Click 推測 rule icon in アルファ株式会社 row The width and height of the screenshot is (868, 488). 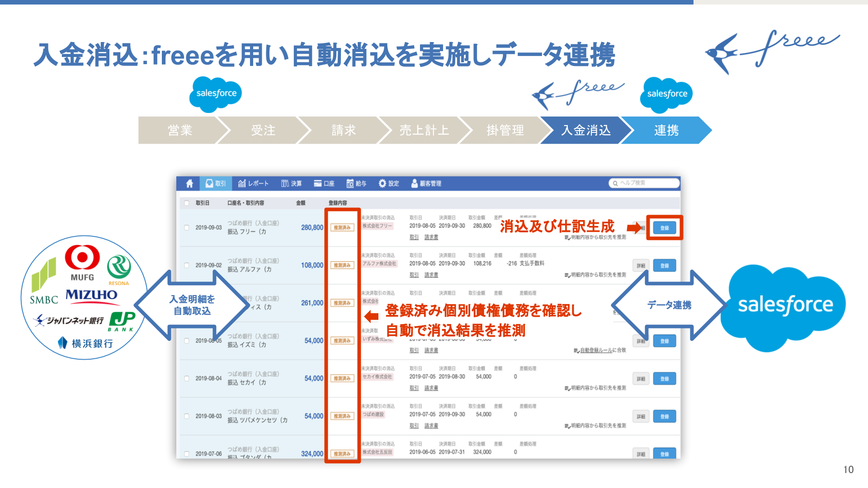[567, 275]
